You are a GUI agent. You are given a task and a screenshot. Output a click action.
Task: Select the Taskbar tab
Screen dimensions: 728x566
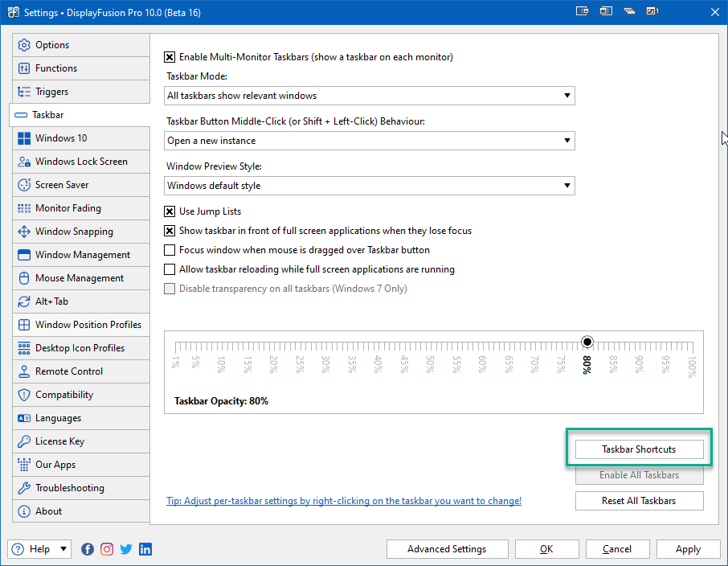80,115
